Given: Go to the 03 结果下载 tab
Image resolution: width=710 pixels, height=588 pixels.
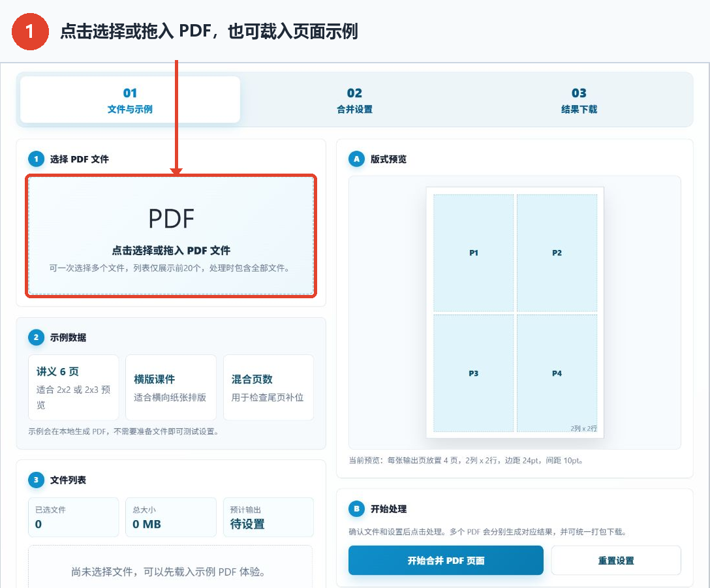Looking at the screenshot, I should [579, 100].
